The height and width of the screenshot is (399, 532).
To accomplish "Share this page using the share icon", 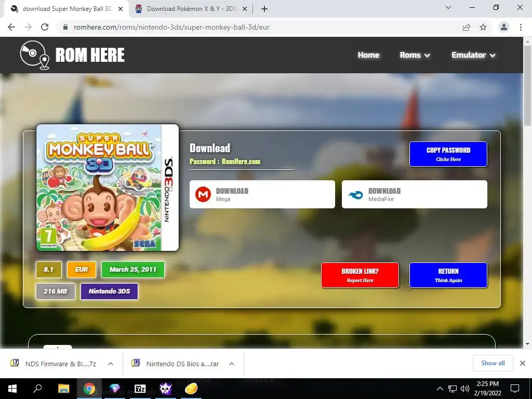I will (467, 27).
